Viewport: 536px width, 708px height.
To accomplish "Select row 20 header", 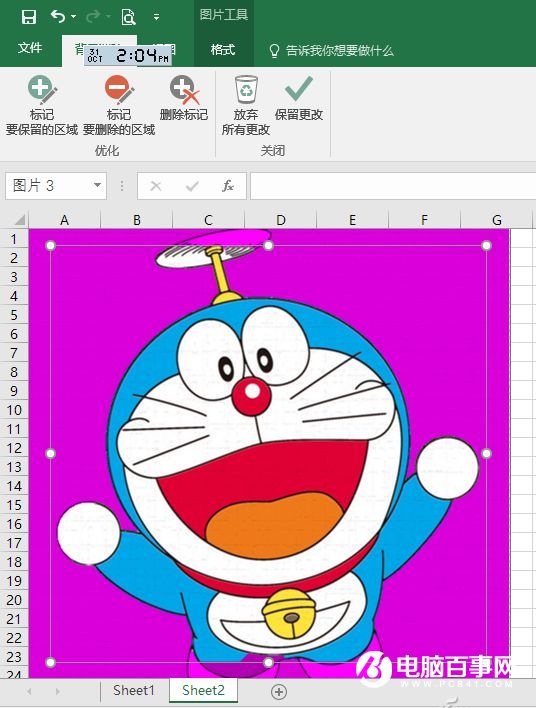I will pos(14,600).
